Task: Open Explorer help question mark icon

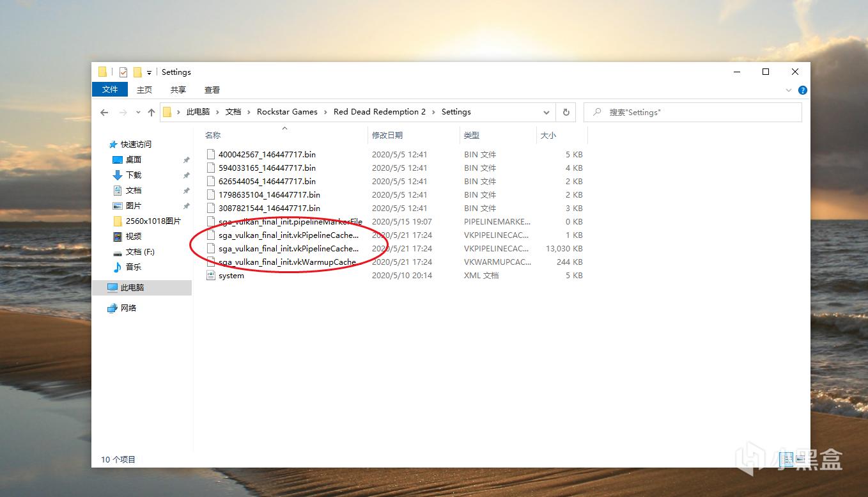Action: tap(802, 90)
